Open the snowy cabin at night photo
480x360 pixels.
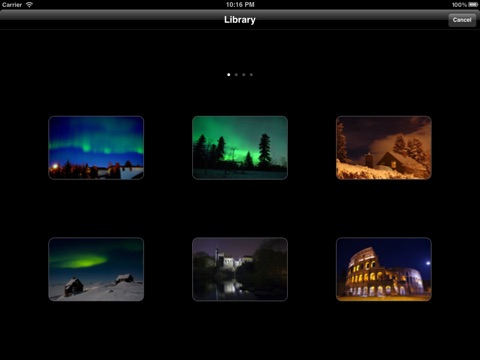coord(384,148)
